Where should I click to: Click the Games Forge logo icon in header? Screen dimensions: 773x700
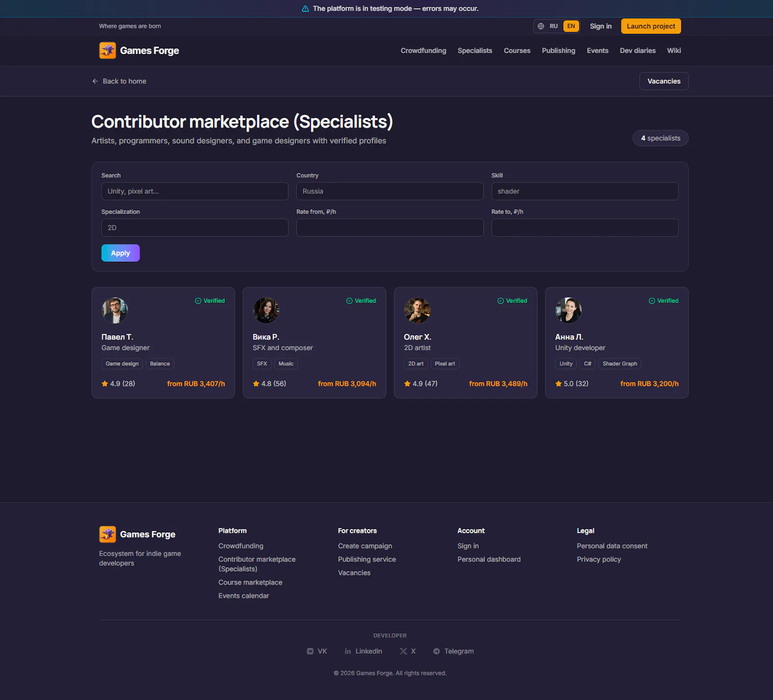tap(108, 50)
